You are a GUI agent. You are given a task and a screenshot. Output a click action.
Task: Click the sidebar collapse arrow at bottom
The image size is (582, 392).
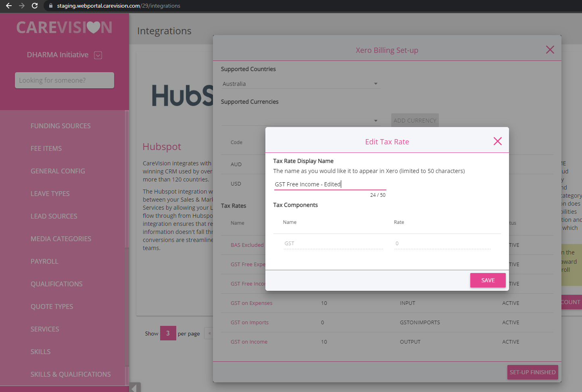[x=135, y=388]
